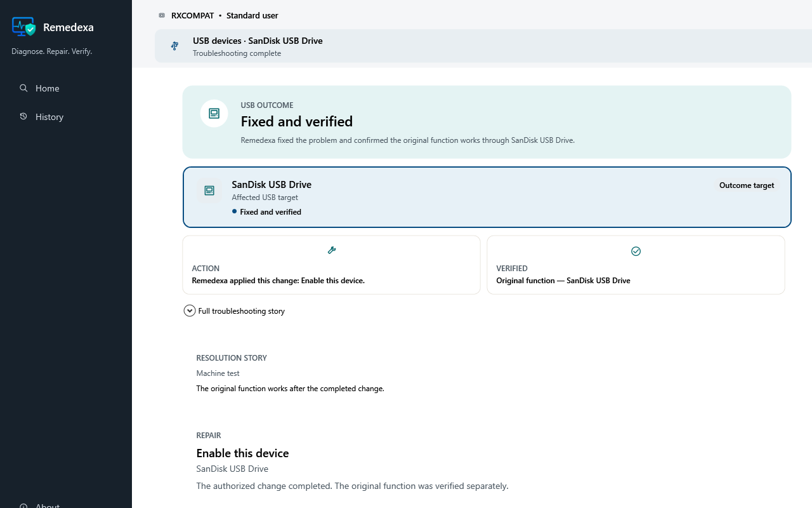Click the 'Diagnose. Repair. Verify.' tagline
This screenshot has height=508, width=812.
[52, 51]
